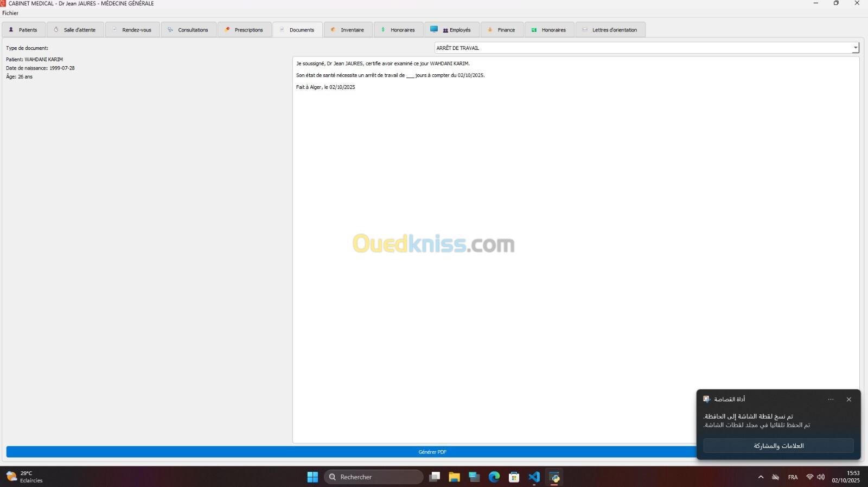The image size is (868, 487).
Task: Click the "Type de document:" label
Action: click(27, 48)
